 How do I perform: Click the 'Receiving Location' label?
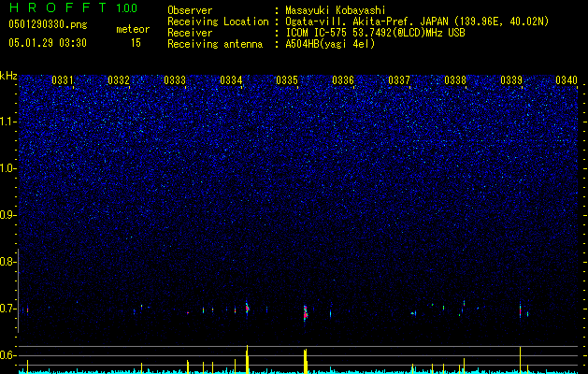coord(218,22)
